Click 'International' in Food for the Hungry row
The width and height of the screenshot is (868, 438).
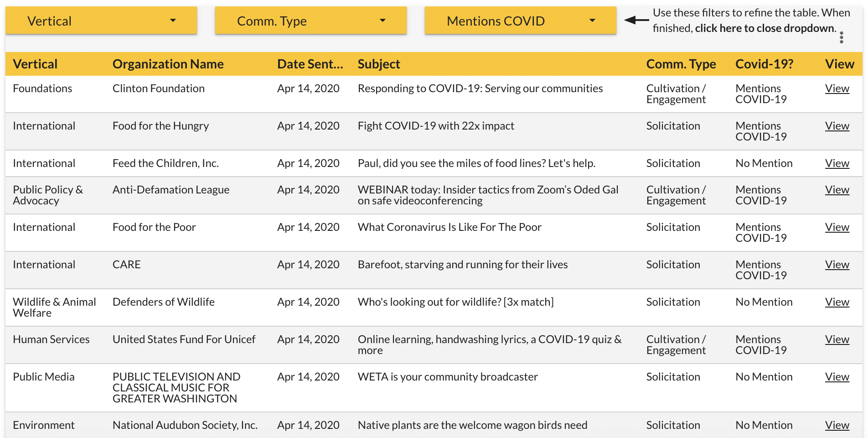coord(44,126)
